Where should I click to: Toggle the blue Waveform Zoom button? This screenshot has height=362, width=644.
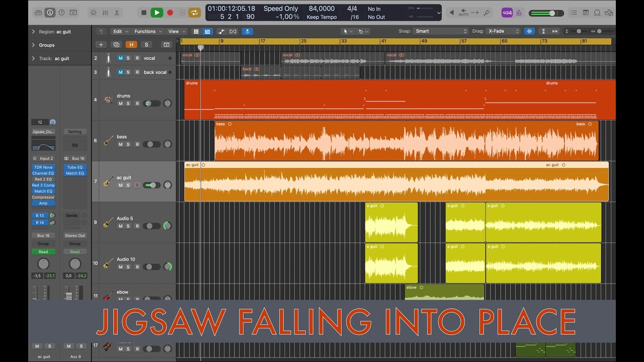point(529,31)
